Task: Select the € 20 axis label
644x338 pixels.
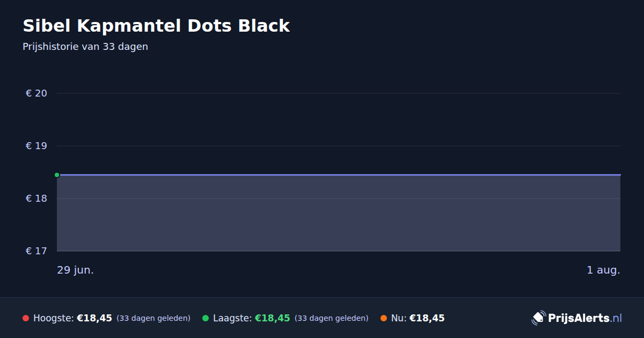Action: click(x=36, y=93)
